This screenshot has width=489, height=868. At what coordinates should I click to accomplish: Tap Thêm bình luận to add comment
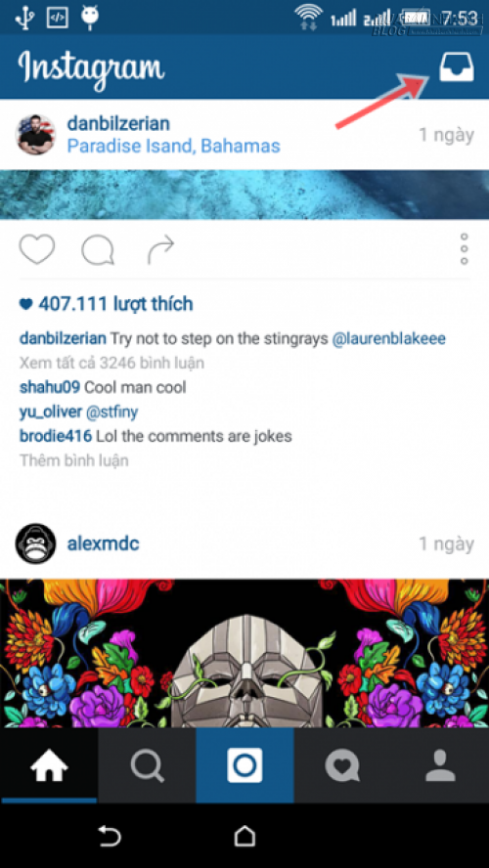[74, 460]
